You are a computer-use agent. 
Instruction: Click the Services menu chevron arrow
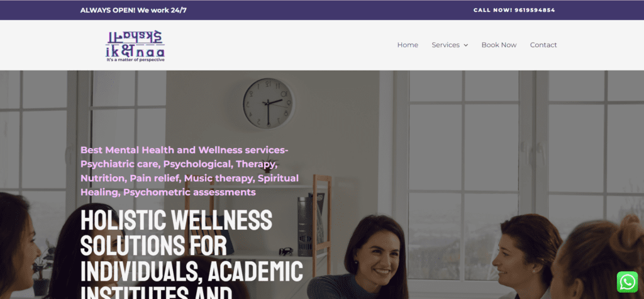coord(466,45)
